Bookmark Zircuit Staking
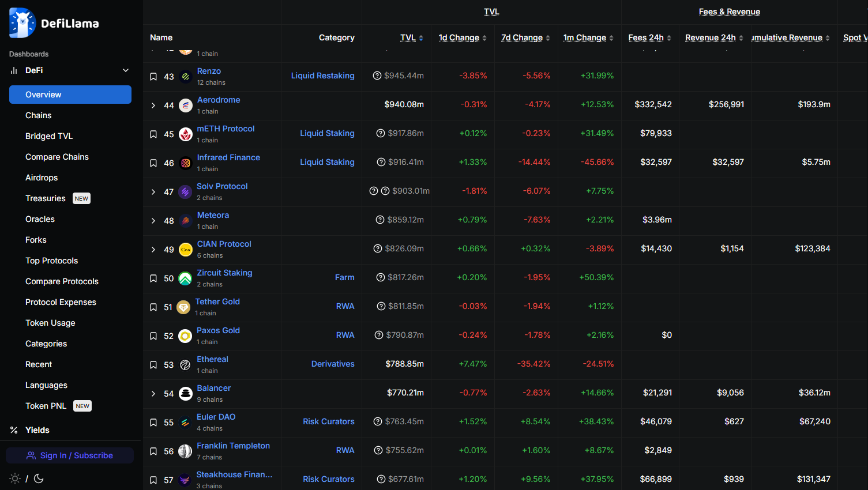 (x=153, y=278)
